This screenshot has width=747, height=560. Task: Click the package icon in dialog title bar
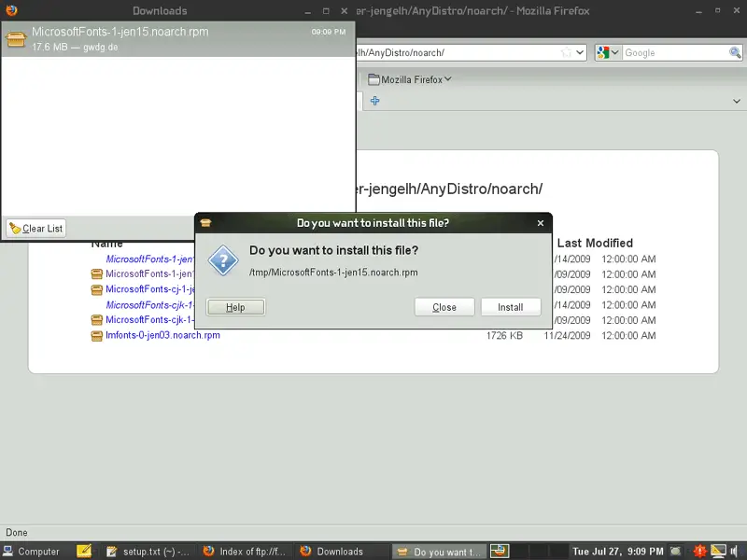pos(205,223)
